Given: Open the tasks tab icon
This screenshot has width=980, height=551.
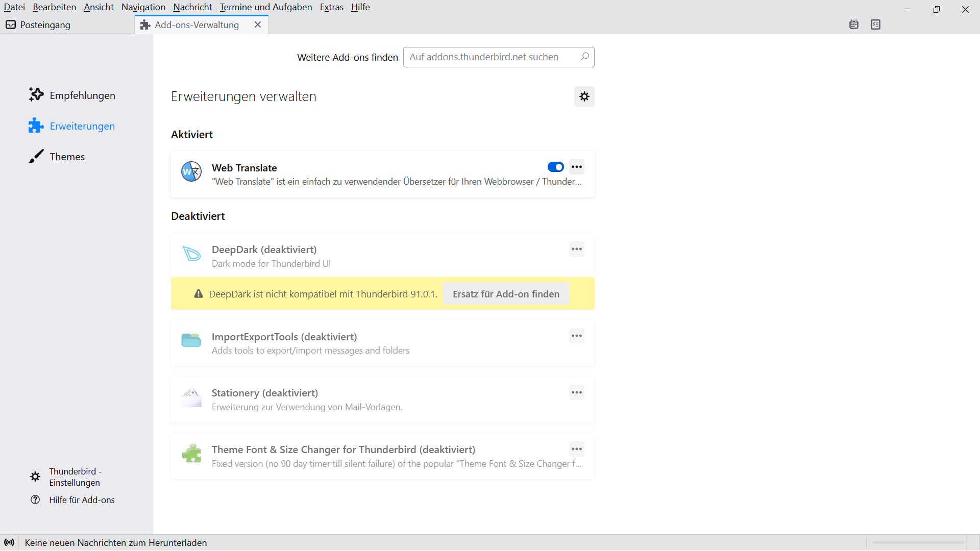Looking at the screenshot, I should coord(876,24).
